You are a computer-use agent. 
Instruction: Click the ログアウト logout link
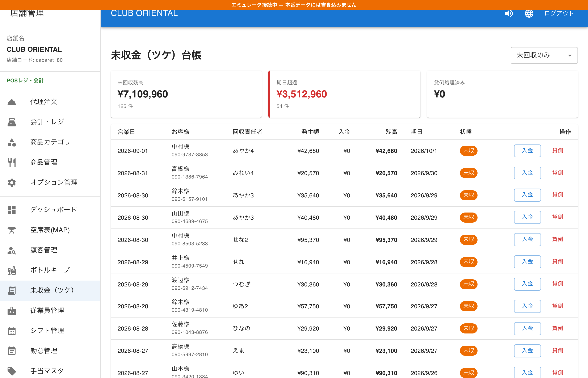click(x=559, y=13)
